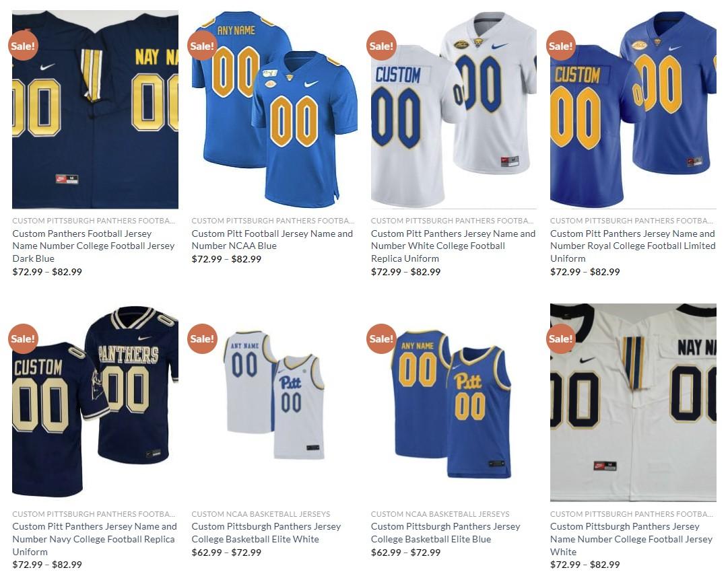Open White College Football Replica Uniform title

tap(453, 246)
